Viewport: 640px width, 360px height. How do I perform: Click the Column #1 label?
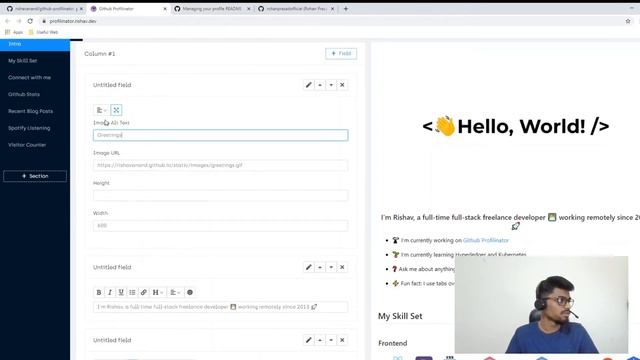click(x=100, y=54)
